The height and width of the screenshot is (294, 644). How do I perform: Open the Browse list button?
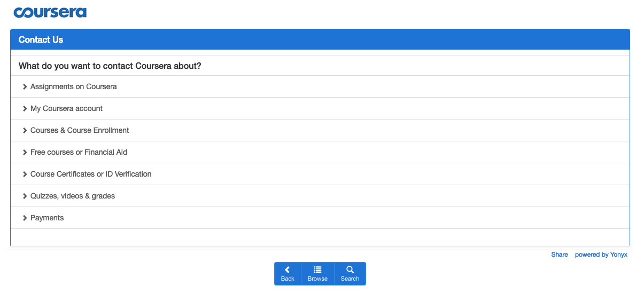pos(317,274)
